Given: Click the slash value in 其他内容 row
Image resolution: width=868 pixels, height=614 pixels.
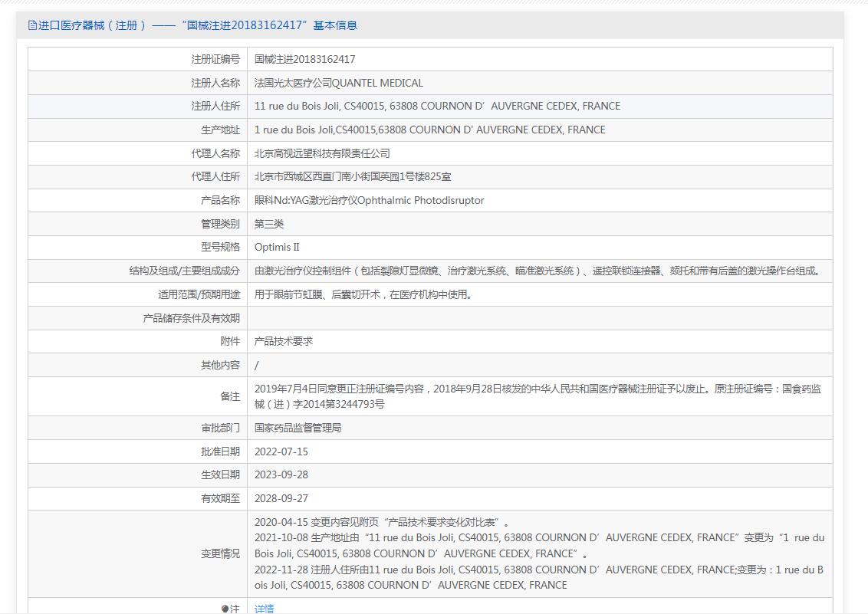Looking at the screenshot, I should pos(256,365).
